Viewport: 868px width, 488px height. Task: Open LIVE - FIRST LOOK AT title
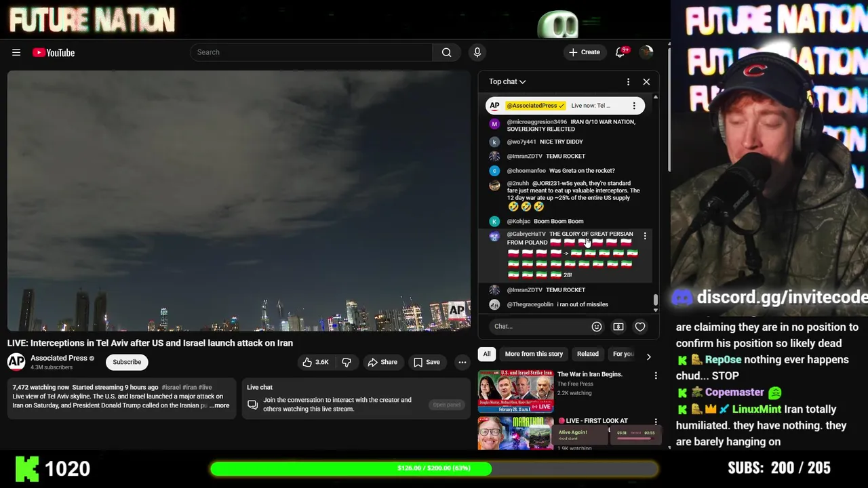click(592, 421)
